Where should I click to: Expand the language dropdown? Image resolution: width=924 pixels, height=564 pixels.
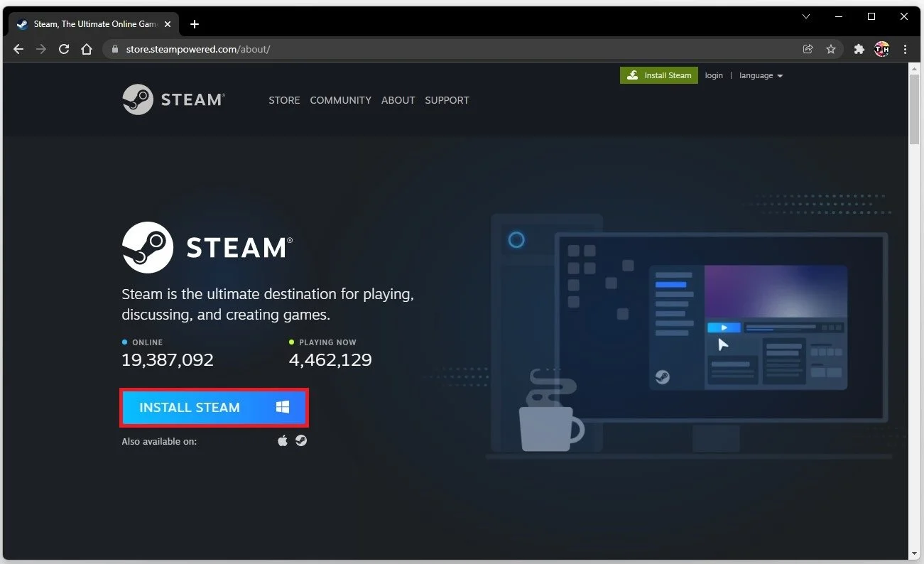761,75
